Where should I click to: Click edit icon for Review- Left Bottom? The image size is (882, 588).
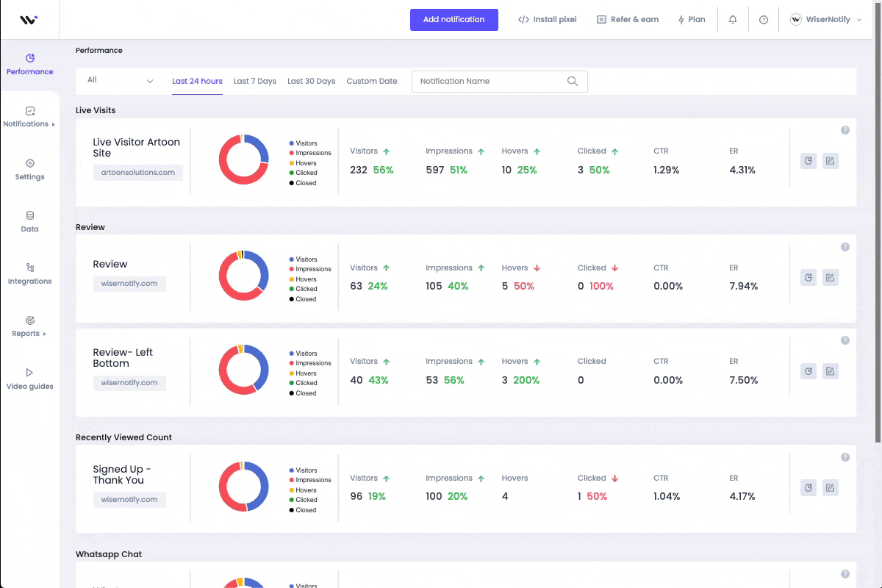point(830,371)
